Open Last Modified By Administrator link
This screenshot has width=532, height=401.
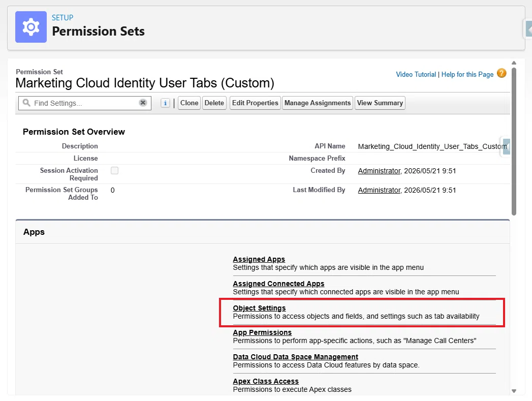click(x=379, y=190)
